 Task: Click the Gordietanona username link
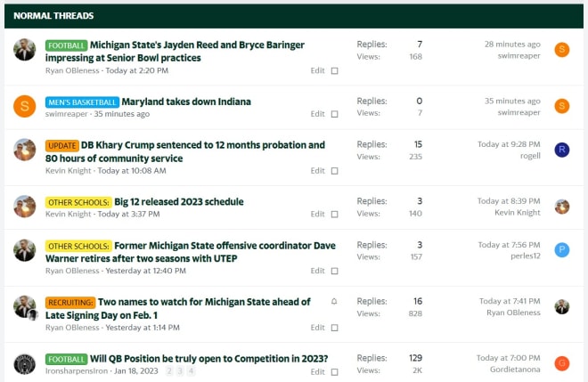tap(515, 370)
